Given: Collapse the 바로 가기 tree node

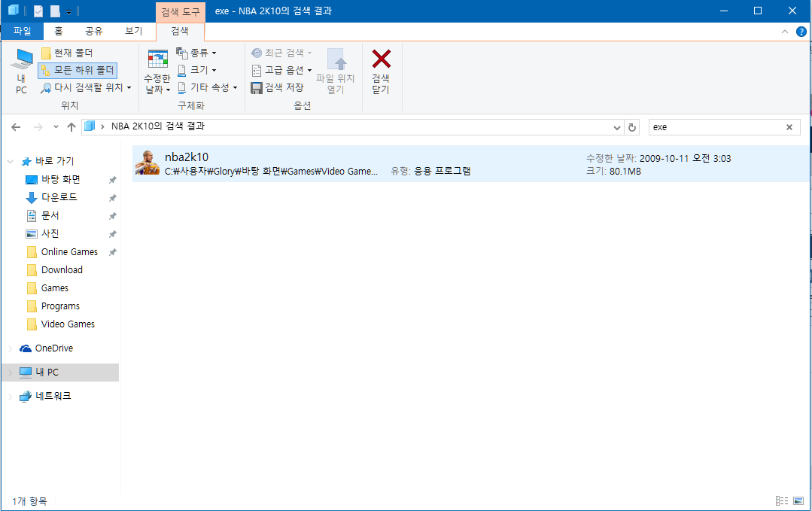Looking at the screenshot, I should tap(10, 162).
